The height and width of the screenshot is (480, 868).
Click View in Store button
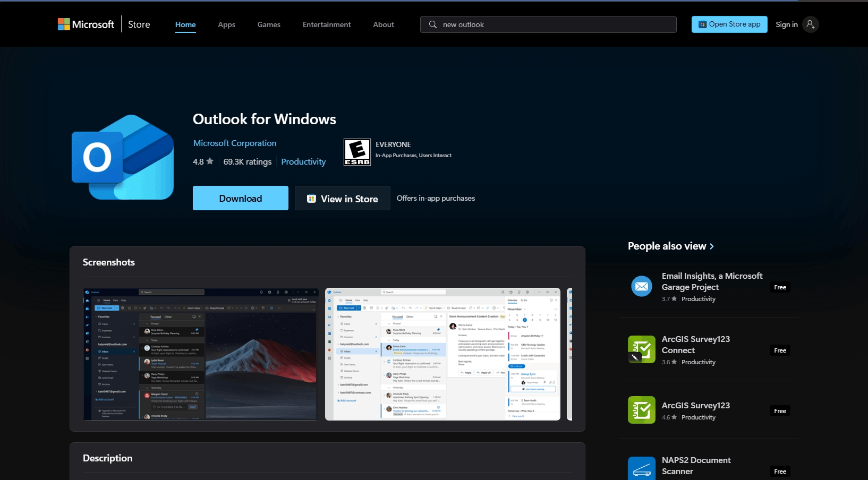click(343, 198)
